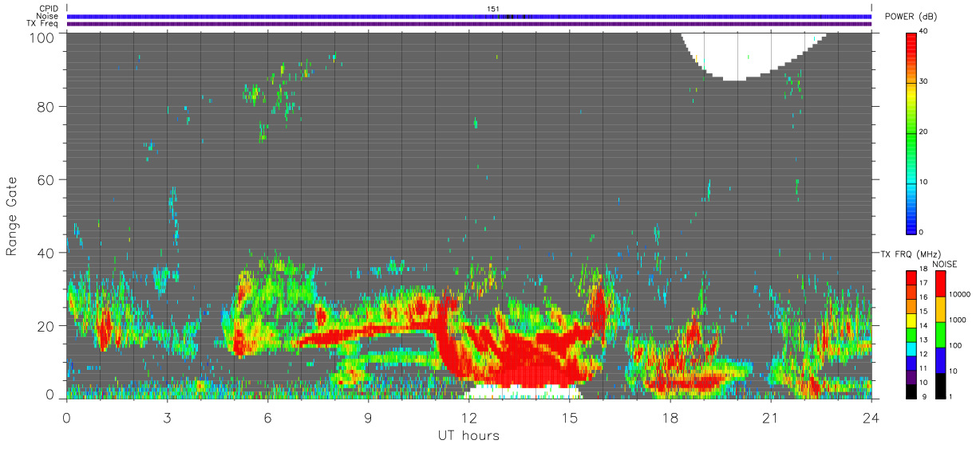Click x-axis tick label '3'
980x452 pixels.
coord(167,417)
